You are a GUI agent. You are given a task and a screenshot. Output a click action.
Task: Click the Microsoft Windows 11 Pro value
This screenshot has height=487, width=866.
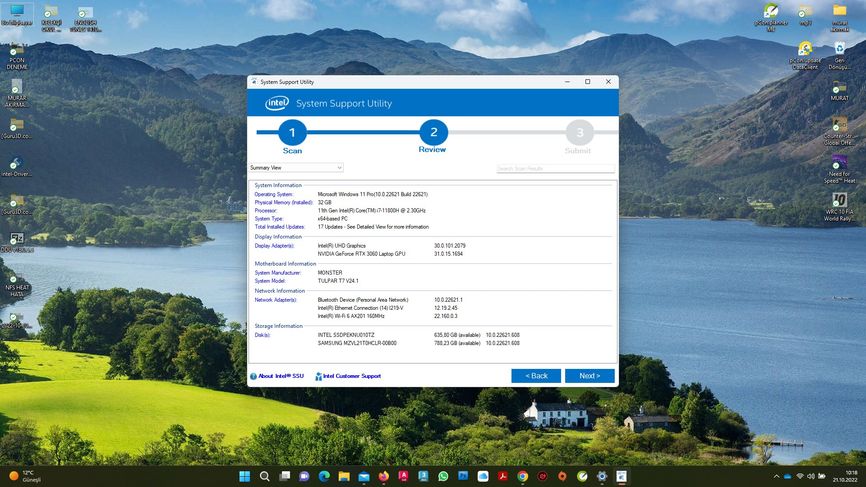click(372, 194)
